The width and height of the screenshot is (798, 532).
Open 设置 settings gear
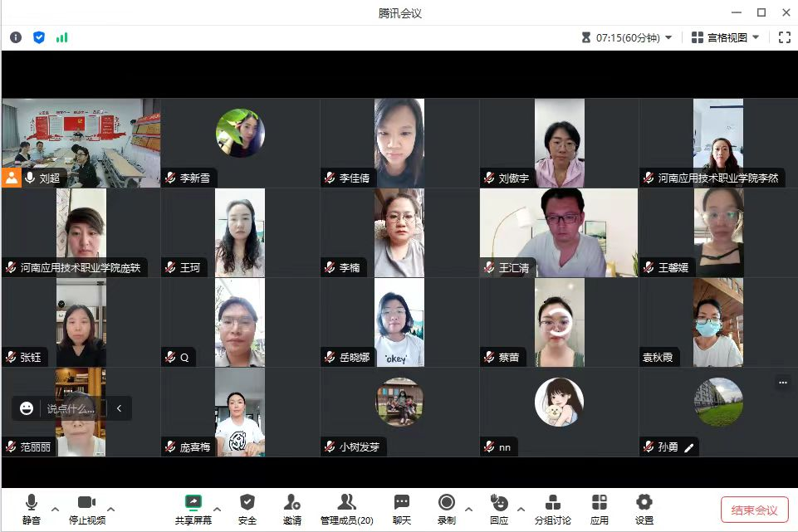(x=644, y=508)
